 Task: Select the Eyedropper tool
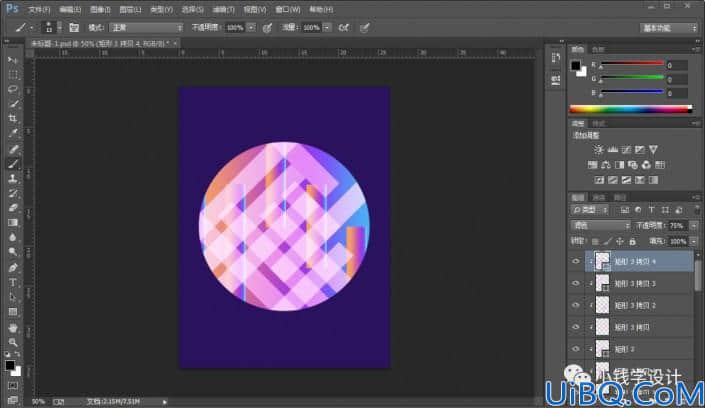[13, 134]
